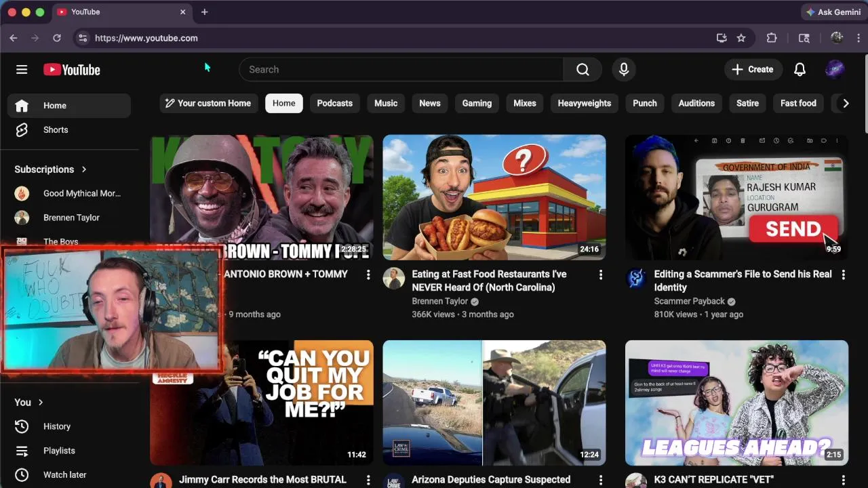Select the Punch filter chip
Screen dimensions: 868x488
[645, 103]
